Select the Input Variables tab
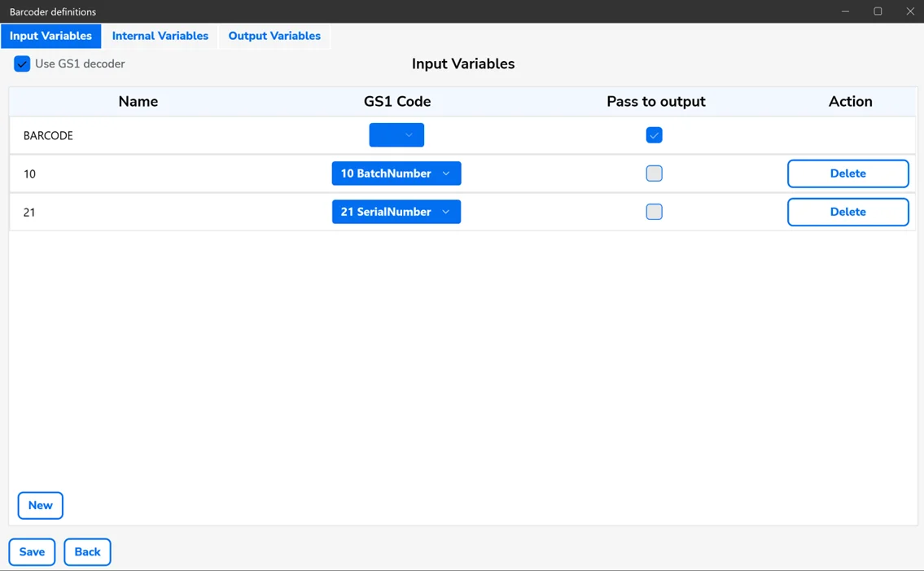 50,36
